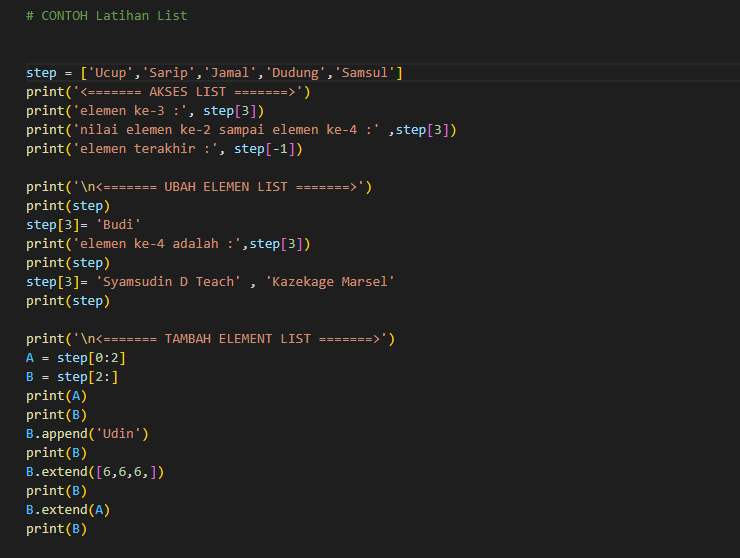Click the 'Jamal' string in the list
This screenshot has height=558, width=740.
point(230,73)
